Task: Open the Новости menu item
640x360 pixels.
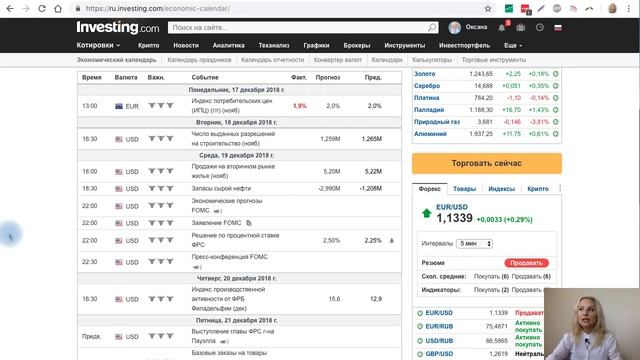Action: point(186,45)
